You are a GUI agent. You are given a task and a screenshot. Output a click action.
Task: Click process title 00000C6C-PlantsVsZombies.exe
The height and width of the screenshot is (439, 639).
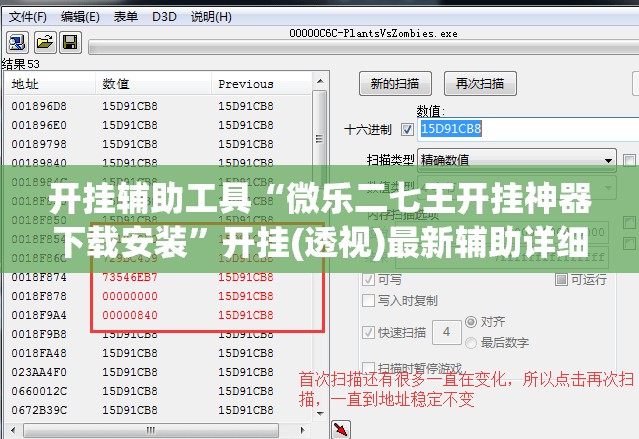[x=373, y=33]
